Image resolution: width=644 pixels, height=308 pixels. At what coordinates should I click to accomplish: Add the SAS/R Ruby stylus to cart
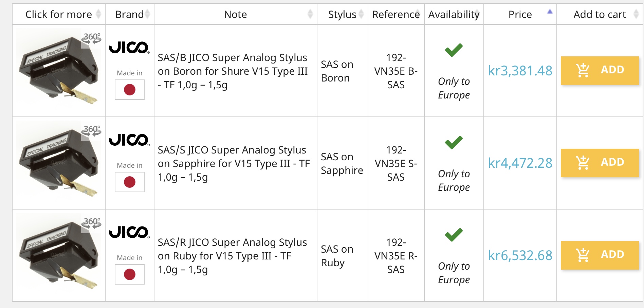click(x=600, y=255)
